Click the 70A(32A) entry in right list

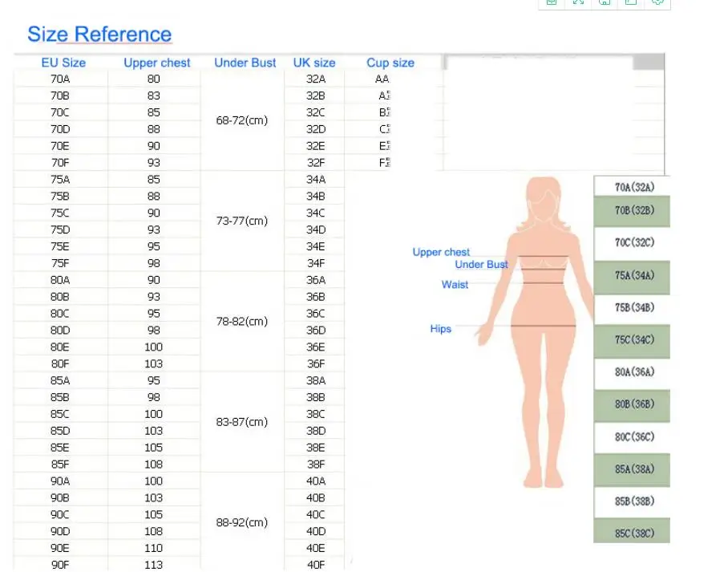click(633, 186)
